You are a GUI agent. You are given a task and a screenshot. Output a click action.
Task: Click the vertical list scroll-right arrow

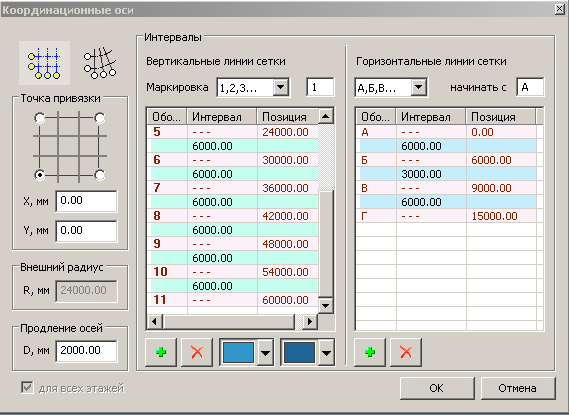310,321
